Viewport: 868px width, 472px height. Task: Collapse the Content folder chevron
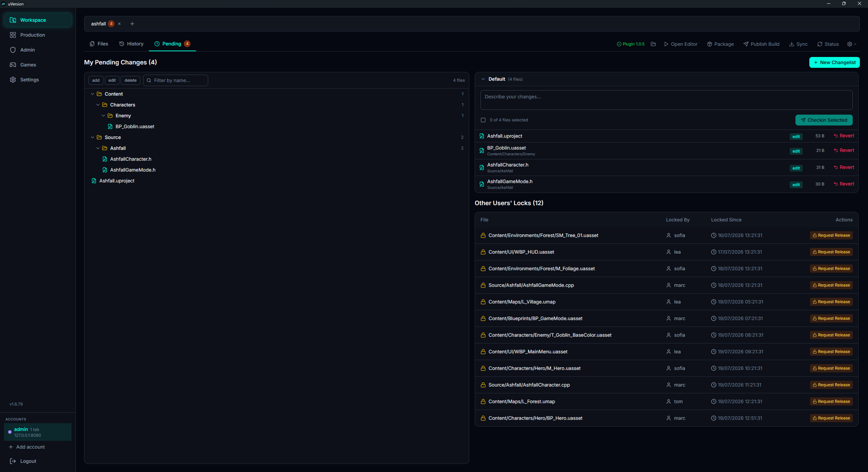pos(93,94)
